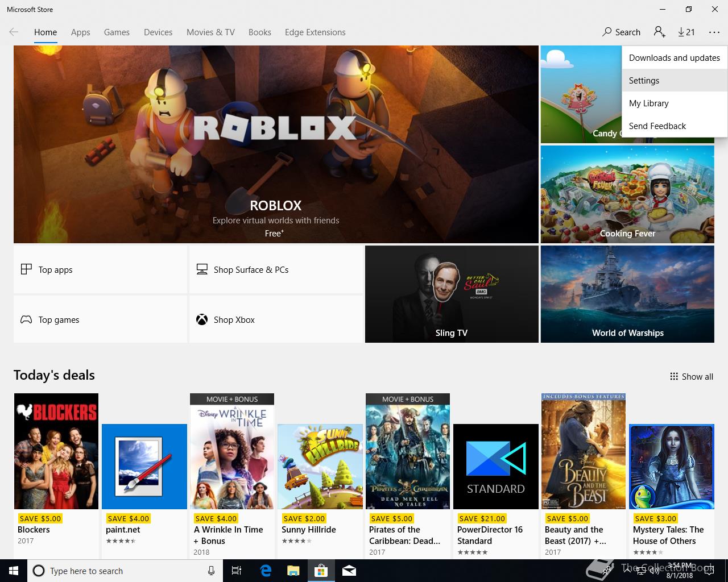Open A Wrinkle In Time deal
The image size is (728, 582).
coord(232,475)
